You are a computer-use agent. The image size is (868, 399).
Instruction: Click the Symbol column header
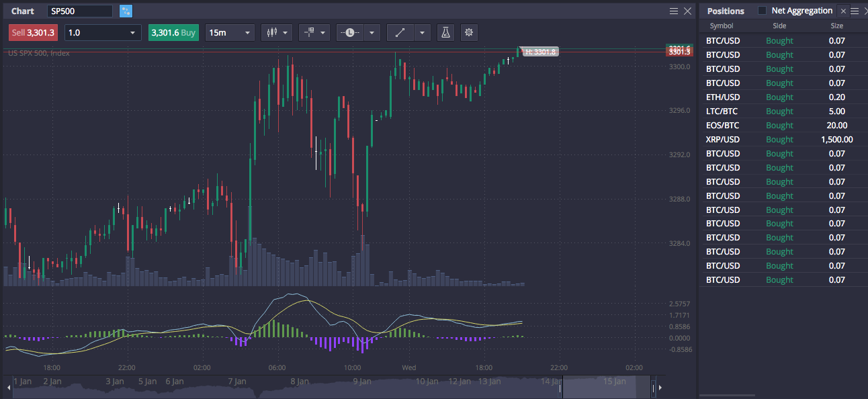click(x=722, y=26)
